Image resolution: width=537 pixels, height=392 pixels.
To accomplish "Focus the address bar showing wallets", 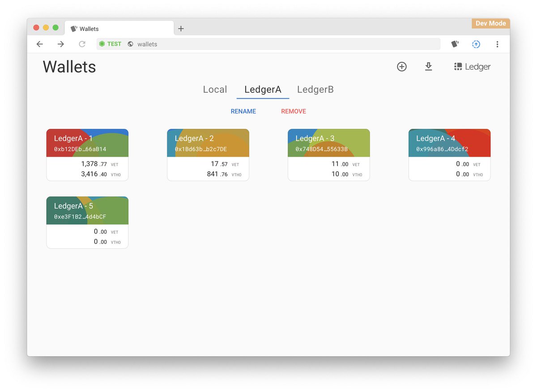I will click(x=268, y=44).
